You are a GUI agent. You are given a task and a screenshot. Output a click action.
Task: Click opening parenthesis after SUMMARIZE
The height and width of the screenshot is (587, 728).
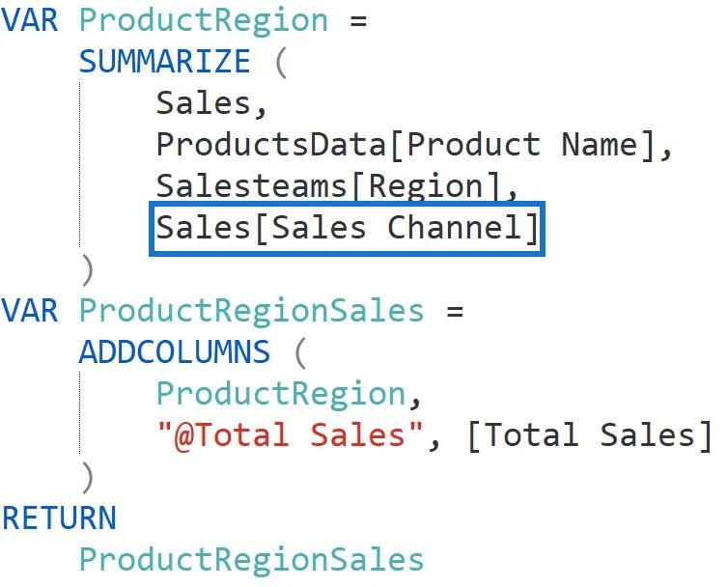(281, 62)
